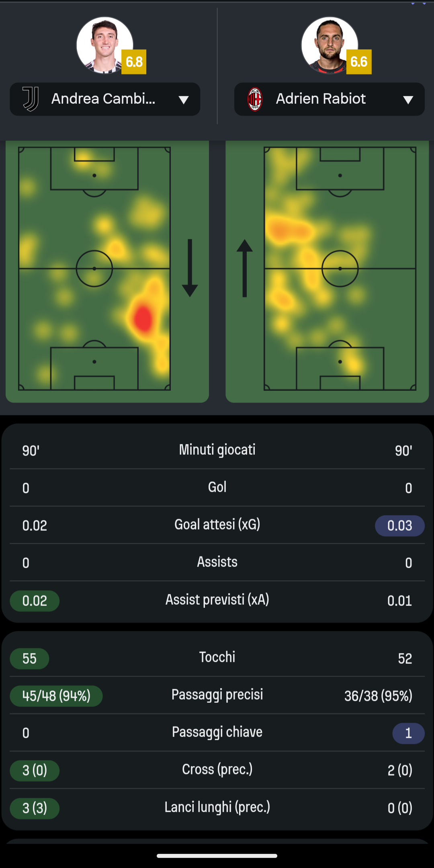Tap the highlighted 45/48 (94%) passes value
The image size is (434, 868).
point(56,696)
